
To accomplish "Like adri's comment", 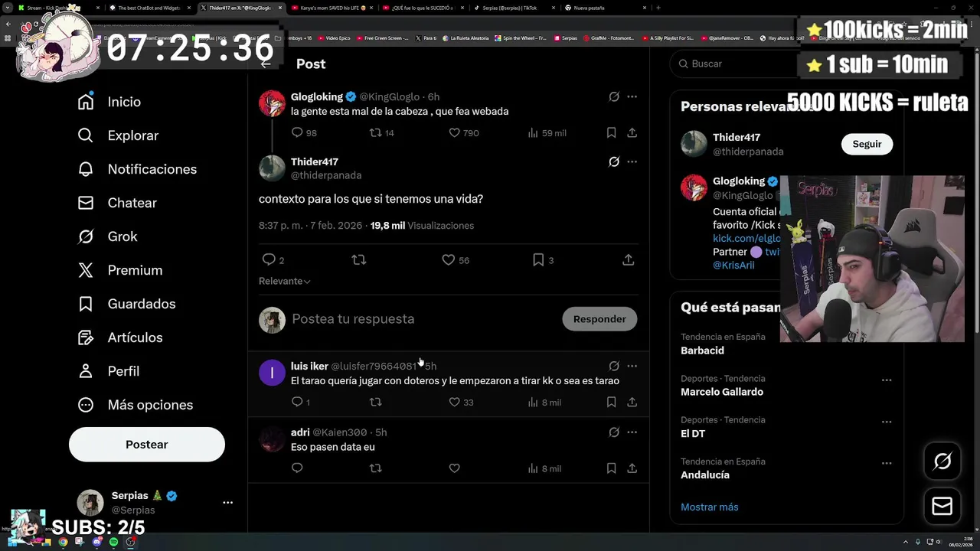I will click(x=454, y=468).
